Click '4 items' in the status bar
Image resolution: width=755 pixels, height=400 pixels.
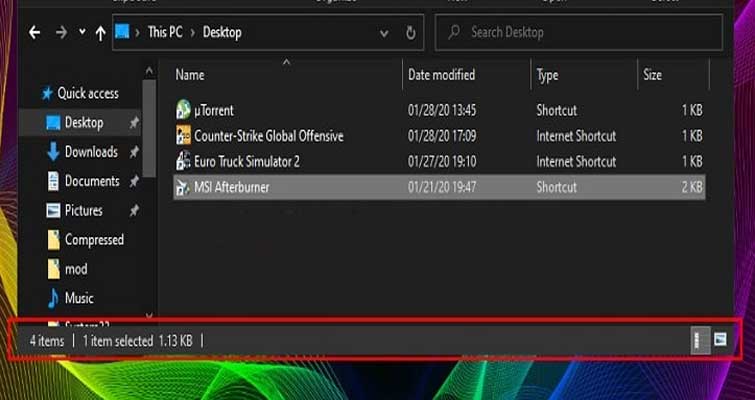pos(47,341)
